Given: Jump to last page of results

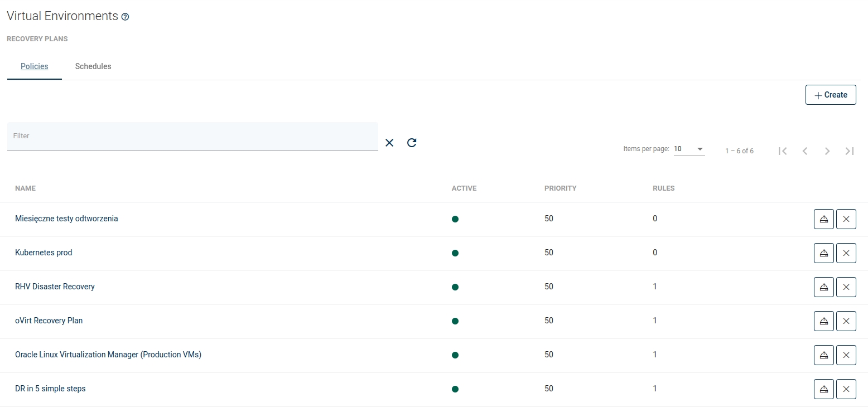Looking at the screenshot, I should [x=850, y=151].
